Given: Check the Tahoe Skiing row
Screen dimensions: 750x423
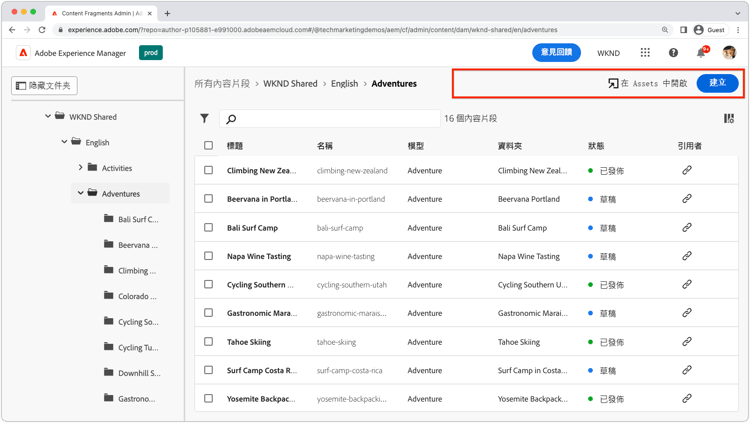Looking at the screenshot, I should pyautogui.click(x=209, y=342).
